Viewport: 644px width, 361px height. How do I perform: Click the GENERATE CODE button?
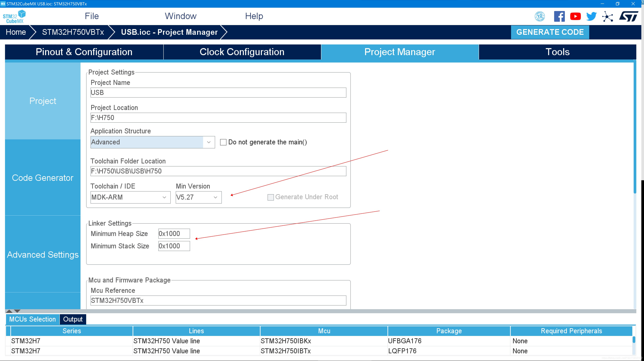click(550, 32)
